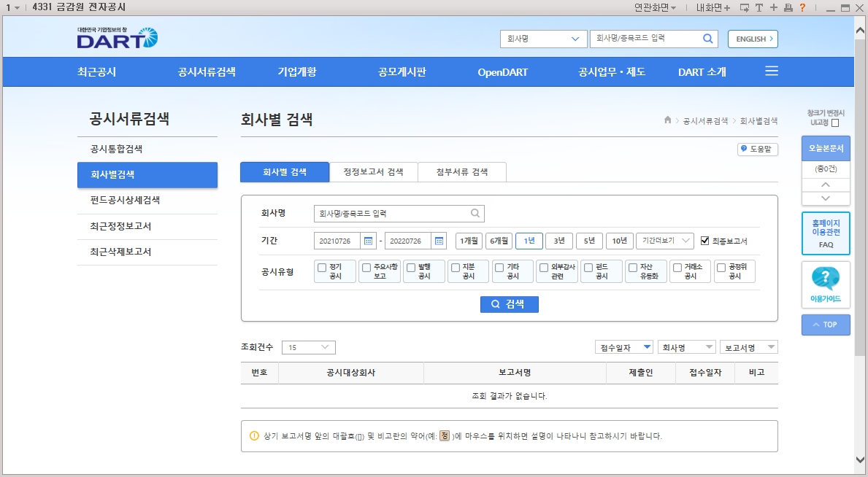Open the 공시서류검색 top menu
Viewport: 868px width, 477px height.
pyautogui.click(x=207, y=72)
